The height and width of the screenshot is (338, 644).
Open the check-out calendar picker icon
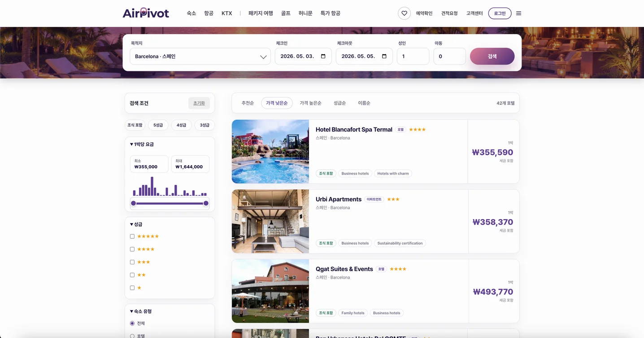[x=384, y=57]
